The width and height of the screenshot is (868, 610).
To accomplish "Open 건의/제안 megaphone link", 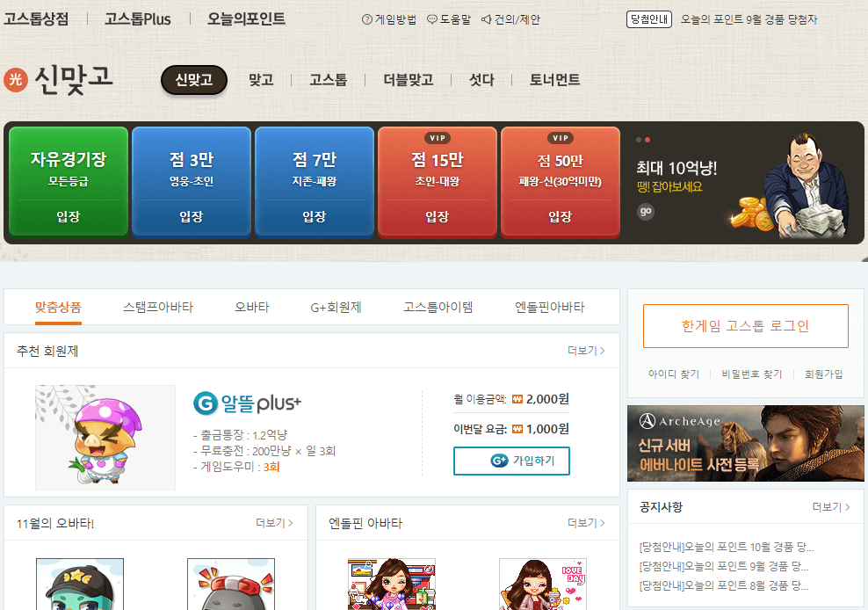I will (x=510, y=19).
